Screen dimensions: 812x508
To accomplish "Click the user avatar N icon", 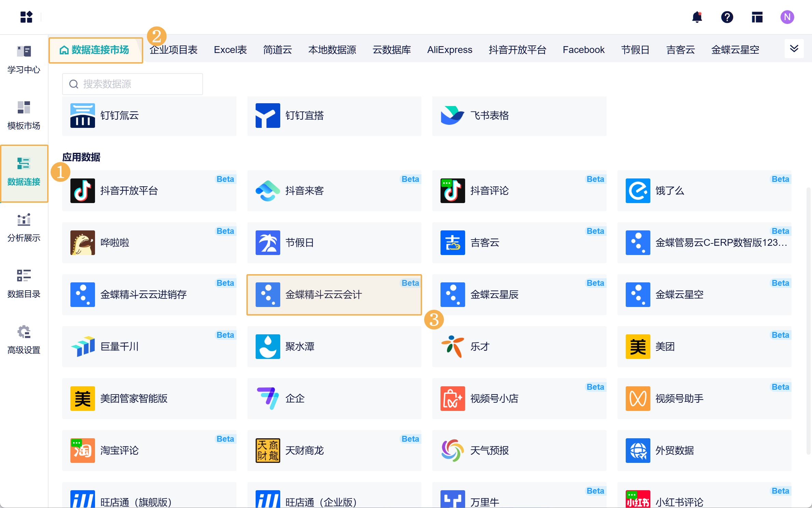I will click(787, 17).
